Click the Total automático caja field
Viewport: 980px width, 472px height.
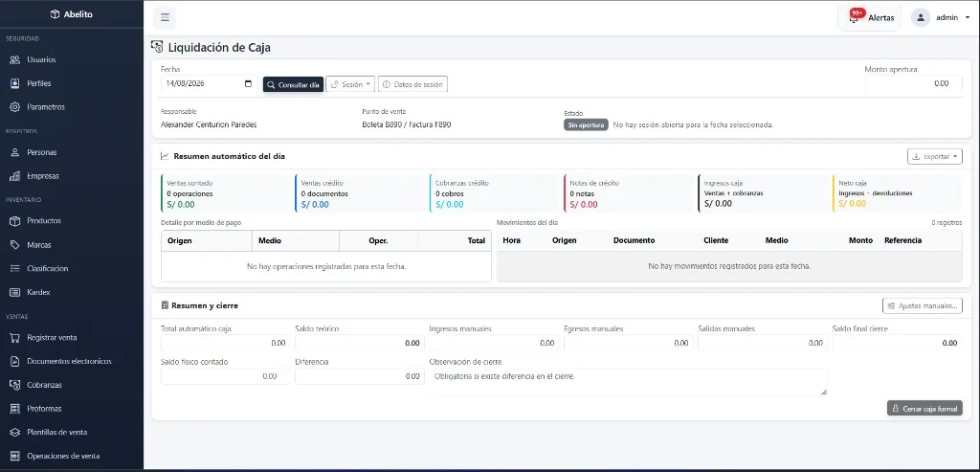pyautogui.click(x=225, y=343)
